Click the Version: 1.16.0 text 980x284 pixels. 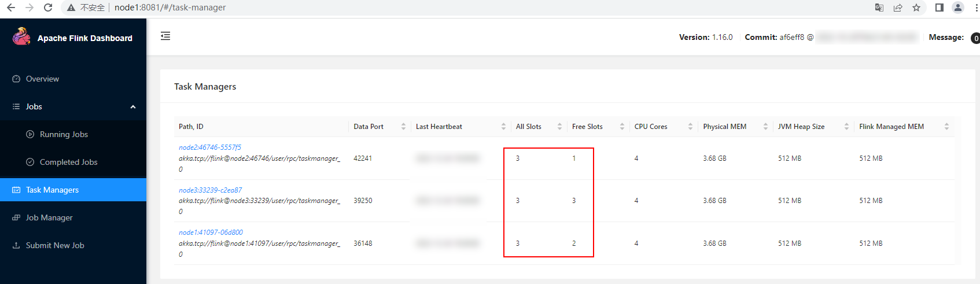(x=706, y=37)
